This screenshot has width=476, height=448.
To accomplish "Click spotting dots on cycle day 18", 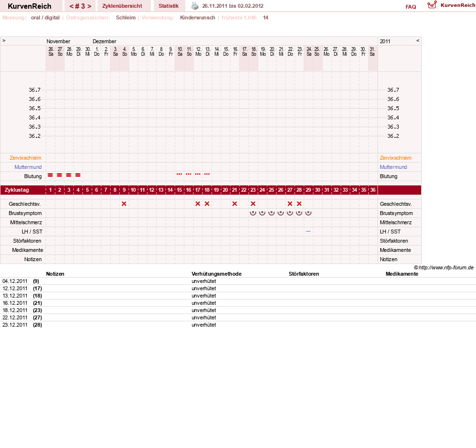I will tap(207, 174).
